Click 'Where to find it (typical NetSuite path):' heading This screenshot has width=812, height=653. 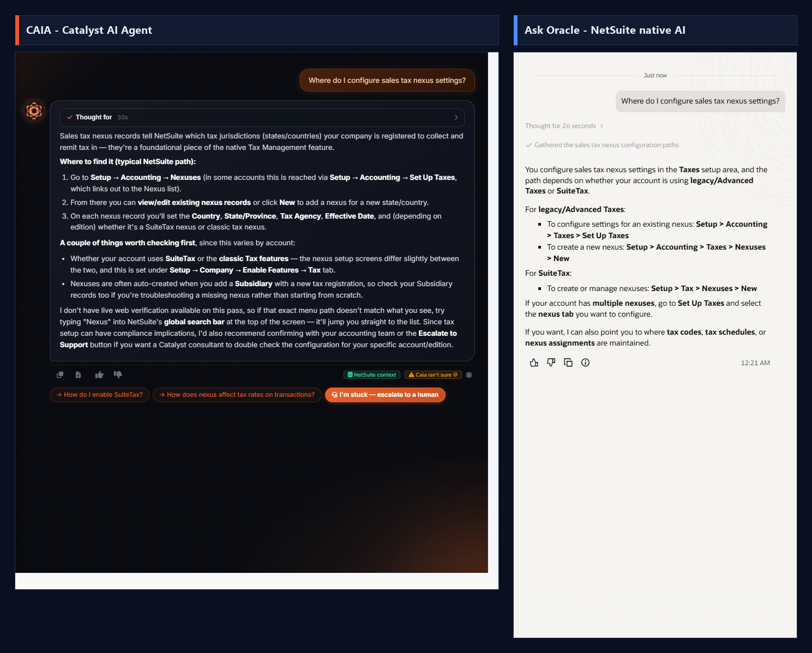coord(128,161)
